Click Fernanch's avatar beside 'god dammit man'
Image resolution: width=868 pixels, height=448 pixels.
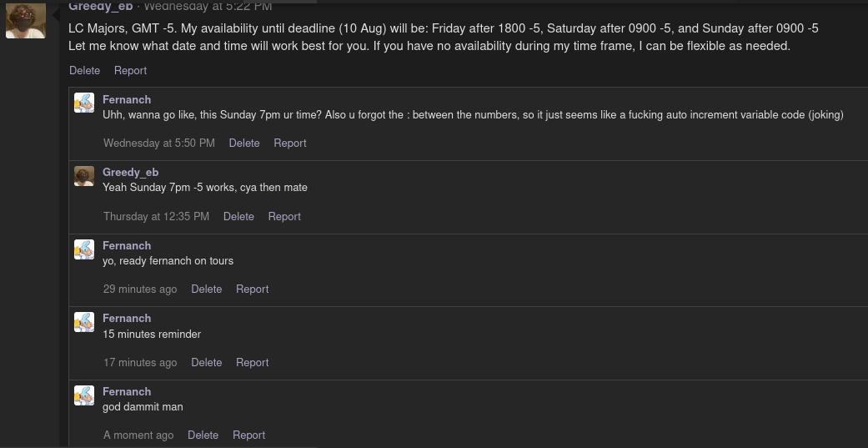(x=84, y=395)
